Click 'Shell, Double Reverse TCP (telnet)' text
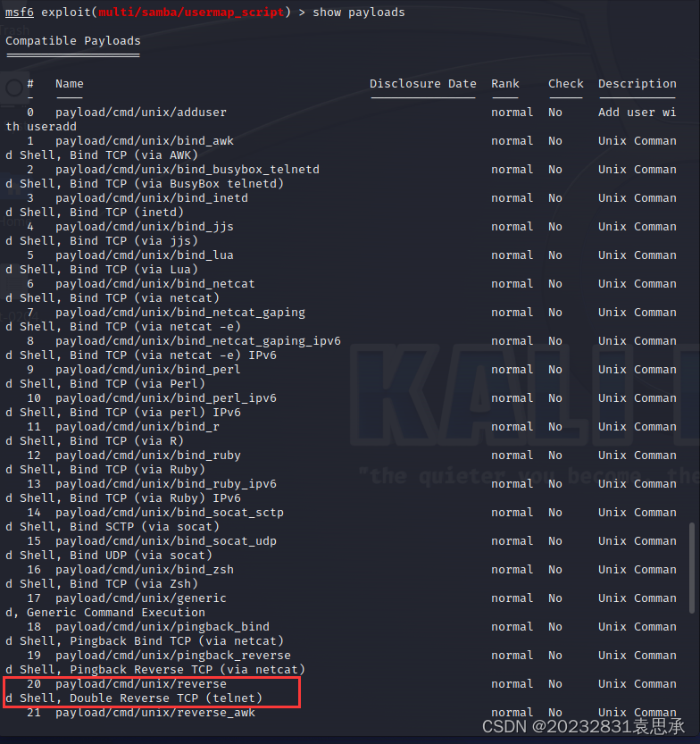700x744 pixels. coord(141,698)
